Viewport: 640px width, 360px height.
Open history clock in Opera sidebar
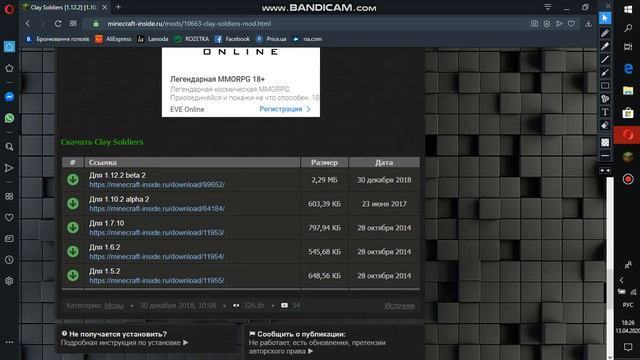9,260
